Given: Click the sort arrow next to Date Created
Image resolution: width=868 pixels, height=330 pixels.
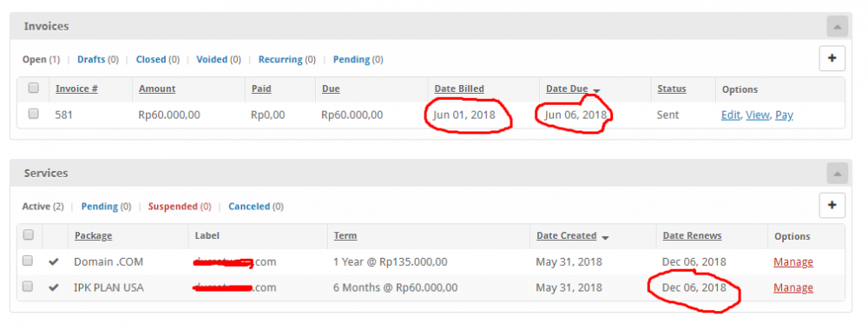Looking at the screenshot, I should (x=605, y=238).
